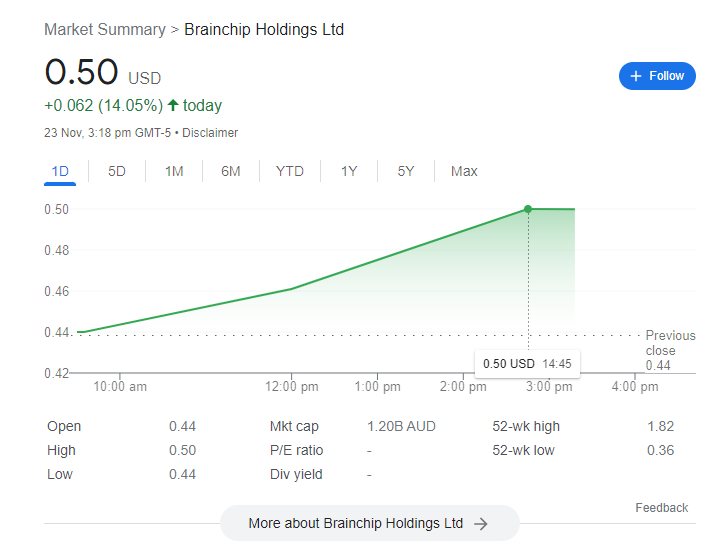Click the blue Follow button

pyautogui.click(x=657, y=76)
